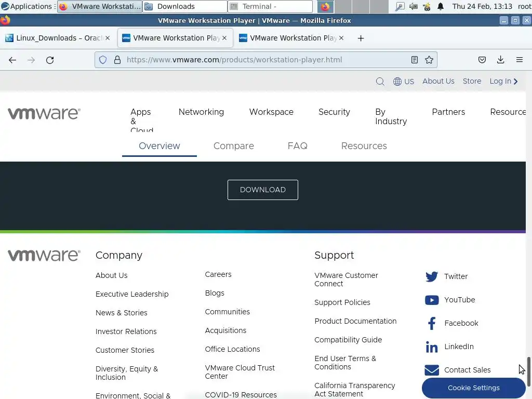Open the Acquisitions footer link
Viewport: 532px width, 399px height.
pos(225,330)
